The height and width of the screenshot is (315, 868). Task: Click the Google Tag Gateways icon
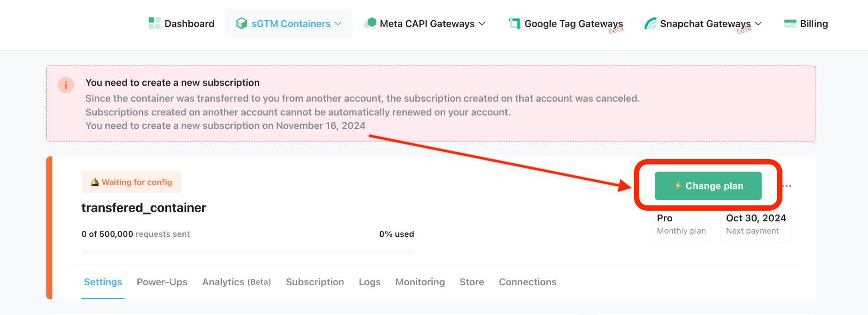[514, 23]
